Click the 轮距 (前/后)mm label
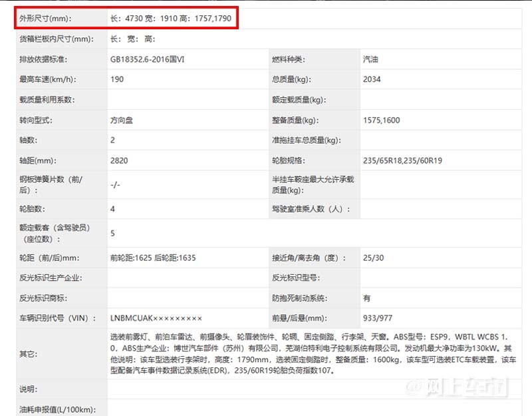Screen dimensions: 532x416 point(49,258)
